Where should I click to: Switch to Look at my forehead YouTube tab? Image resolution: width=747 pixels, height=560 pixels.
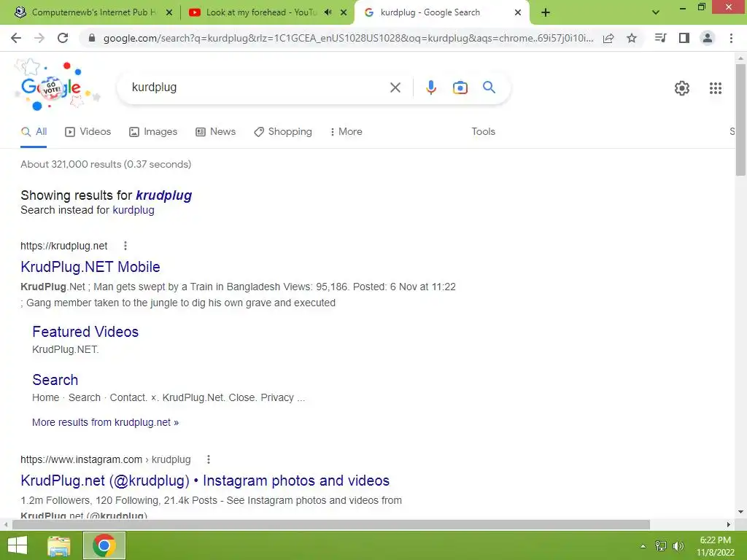(260, 12)
